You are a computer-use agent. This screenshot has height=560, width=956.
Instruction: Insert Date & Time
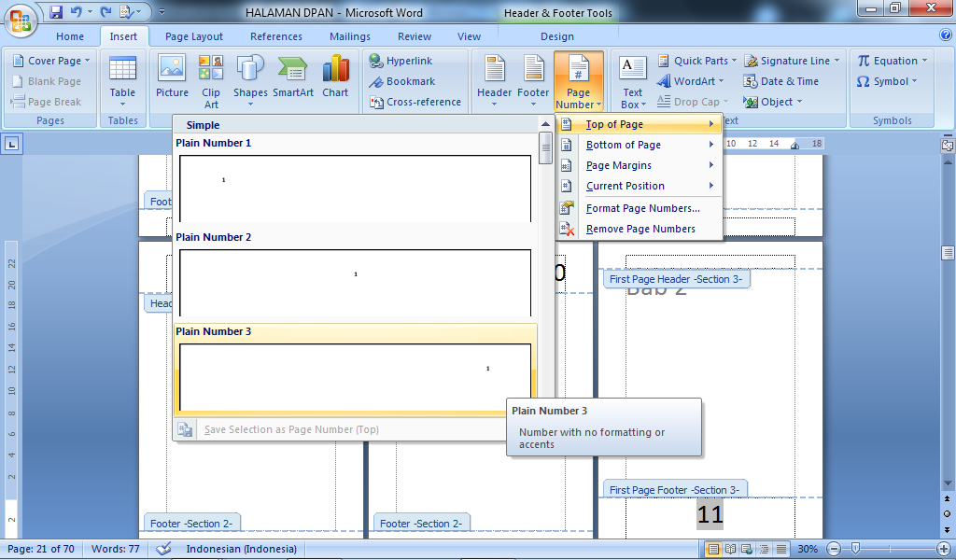pos(781,81)
